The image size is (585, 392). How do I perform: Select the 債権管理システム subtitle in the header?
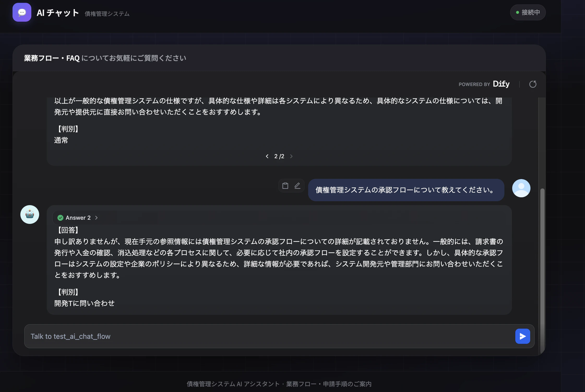[107, 14]
